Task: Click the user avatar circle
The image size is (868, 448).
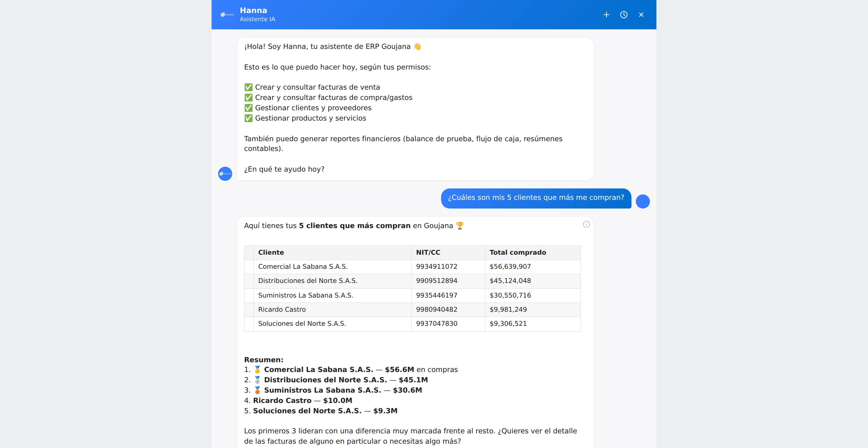Action: click(x=643, y=201)
